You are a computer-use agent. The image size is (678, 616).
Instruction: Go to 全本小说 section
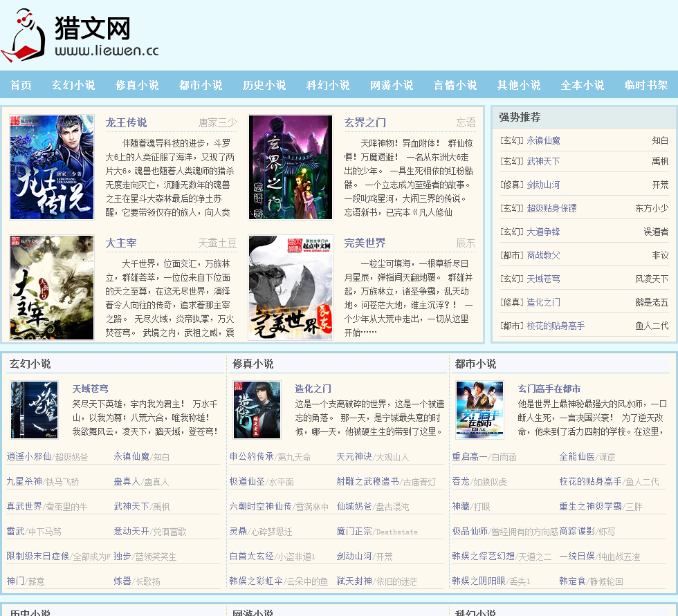click(583, 85)
